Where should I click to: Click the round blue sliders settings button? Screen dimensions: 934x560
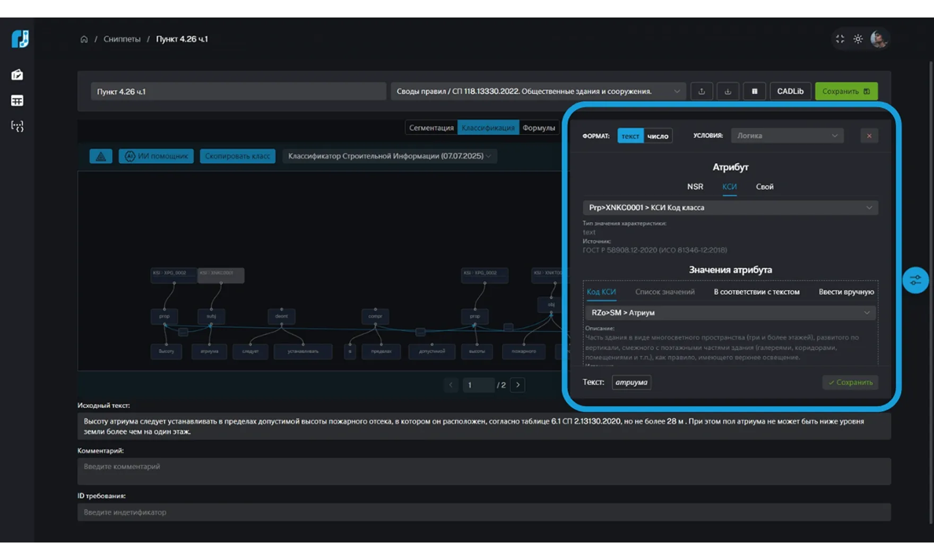tap(915, 280)
